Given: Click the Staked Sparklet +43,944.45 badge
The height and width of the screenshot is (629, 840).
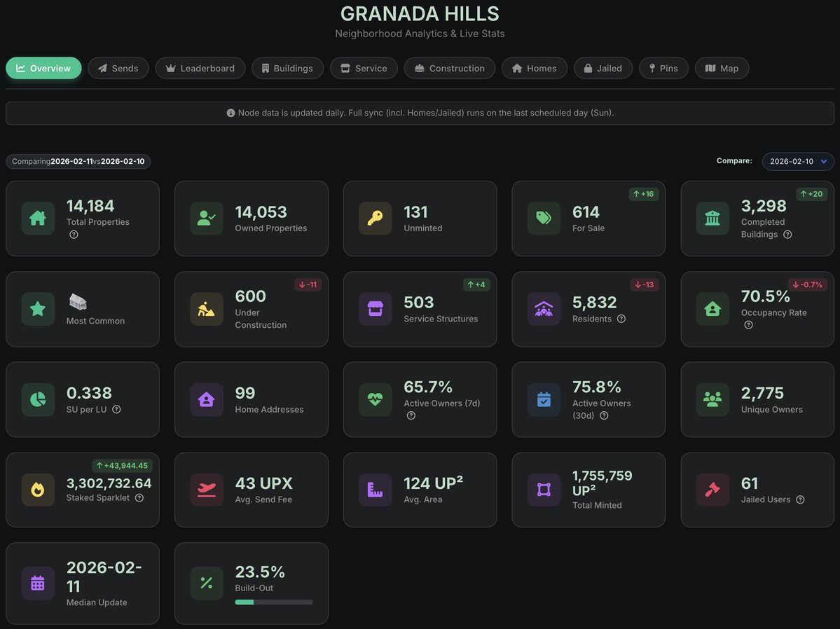Looking at the screenshot, I should pyautogui.click(x=122, y=466).
